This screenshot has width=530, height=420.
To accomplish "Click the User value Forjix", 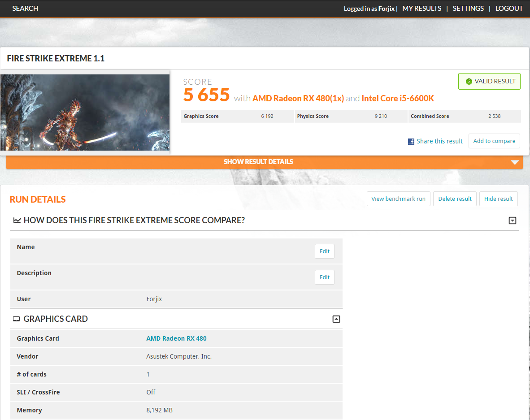I will 154,299.
